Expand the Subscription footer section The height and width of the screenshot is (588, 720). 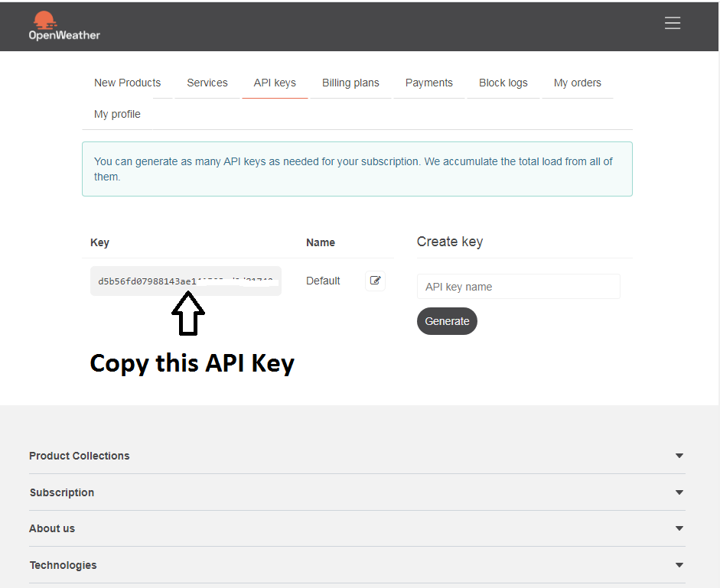coord(357,492)
